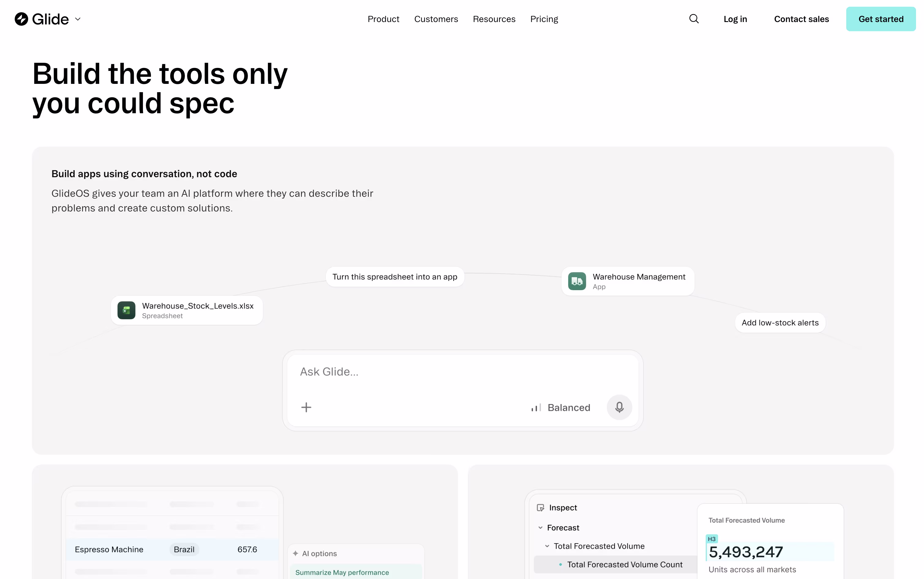924x579 pixels.
Task: Collapse the Forecast tree chevron
Action: [540, 528]
